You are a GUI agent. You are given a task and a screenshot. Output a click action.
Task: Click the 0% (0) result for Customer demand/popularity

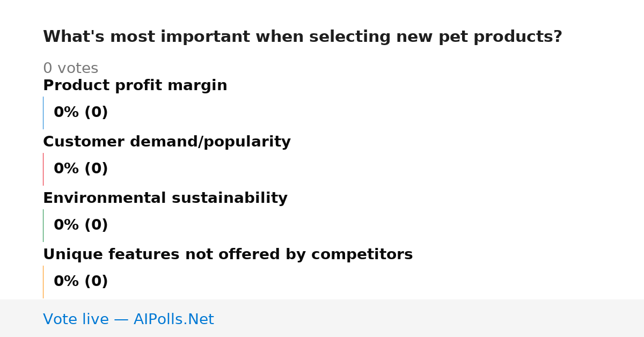pos(81,169)
